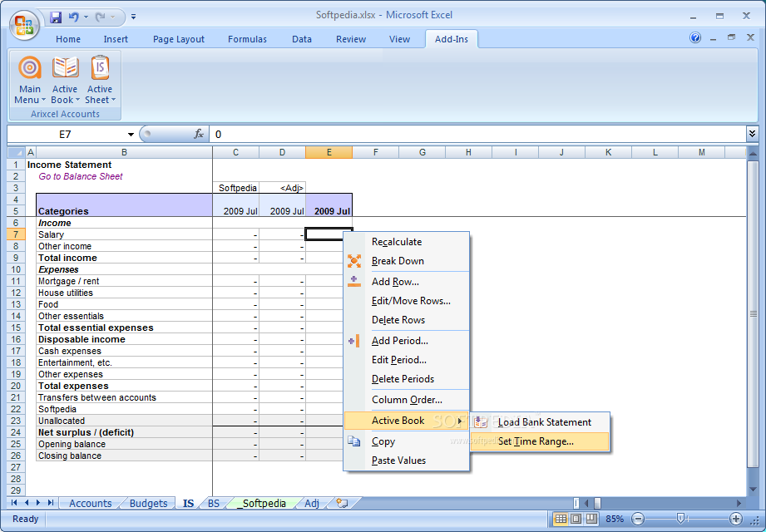Click the Load Bank Statement icon

pyautogui.click(x=482, y=421)
